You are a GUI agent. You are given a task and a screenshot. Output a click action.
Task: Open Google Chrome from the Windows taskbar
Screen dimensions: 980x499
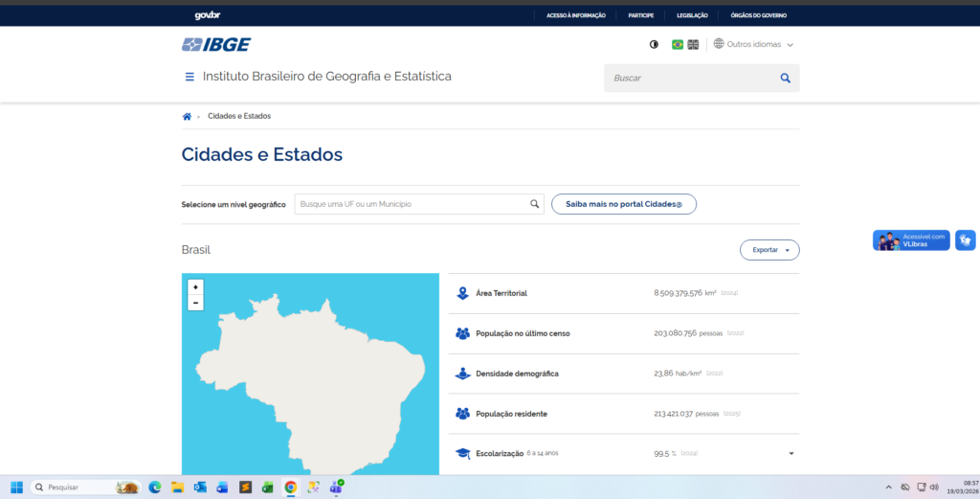click(290, 488)
